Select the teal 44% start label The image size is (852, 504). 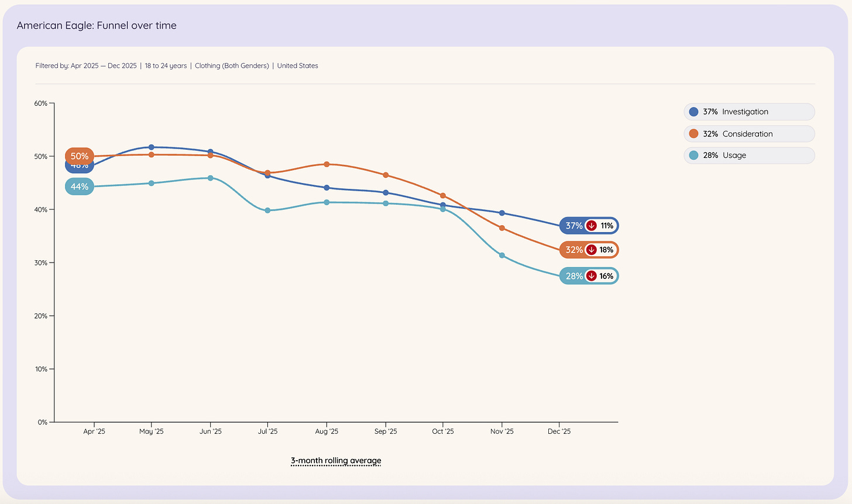80,187
